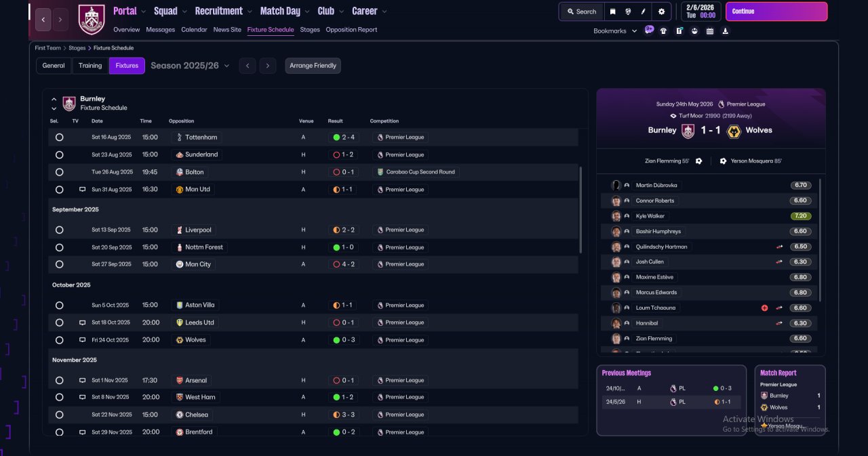Open the Squad dropdown menu

[x=170, y=11]
